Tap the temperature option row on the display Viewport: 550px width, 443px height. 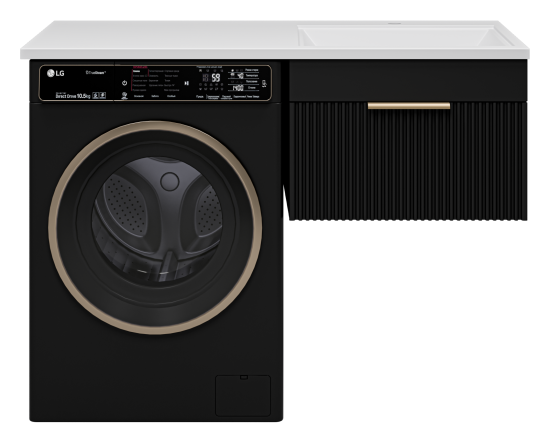click(243, 75)
